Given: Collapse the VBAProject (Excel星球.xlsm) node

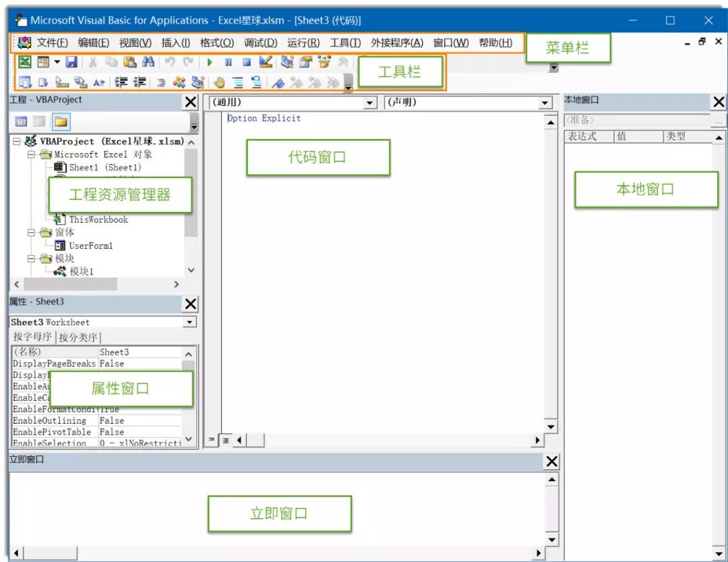Looking at the screenshot, I should (x=17, y=141).
